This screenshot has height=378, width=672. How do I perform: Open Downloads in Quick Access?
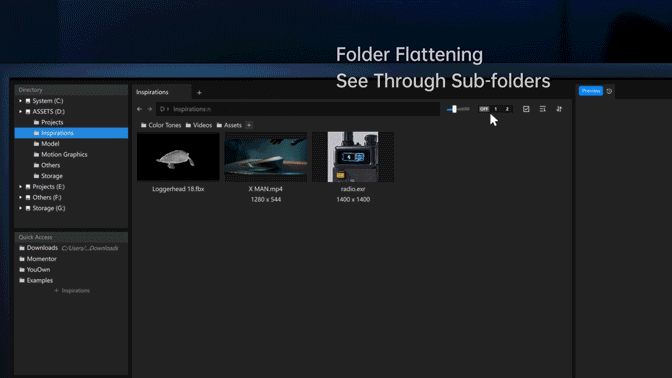coord(42,248)
